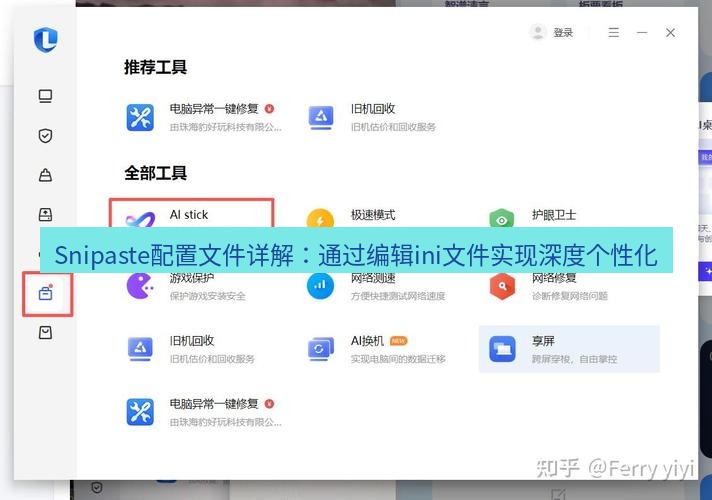
Task: Click the 登录 login link
Action: click(x=563, y=33)
